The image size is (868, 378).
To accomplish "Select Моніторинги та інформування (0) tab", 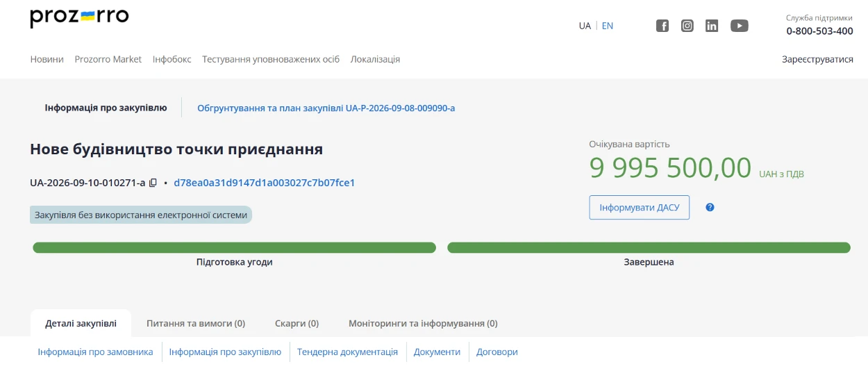I will [x=423, y=323].
